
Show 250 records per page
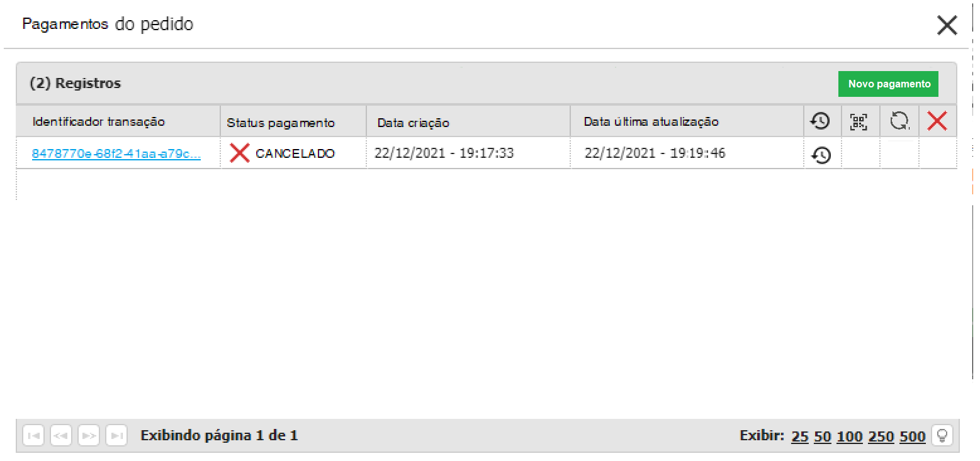[881, 436]
